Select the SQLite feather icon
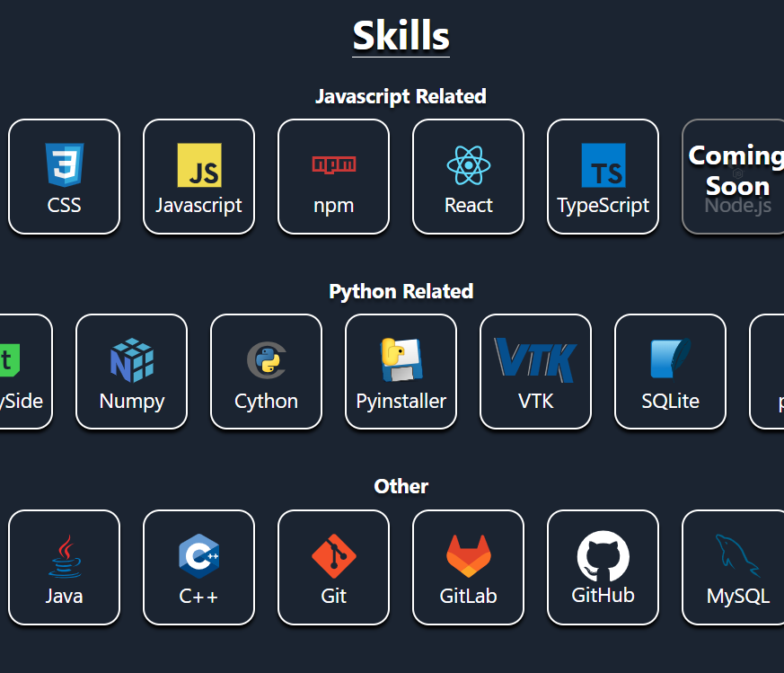Viewport: 784px width, 673px height. [670, 359]
